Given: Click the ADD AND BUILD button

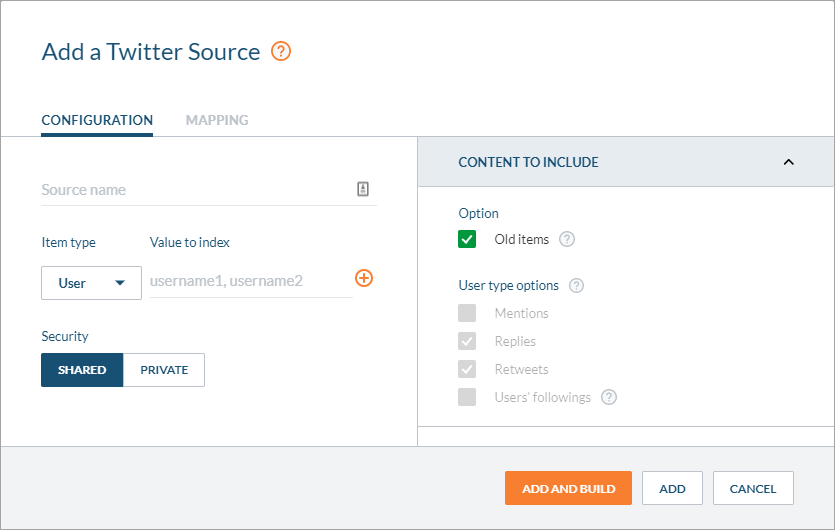Looking at the screenshot, I should tap(568, 488).
